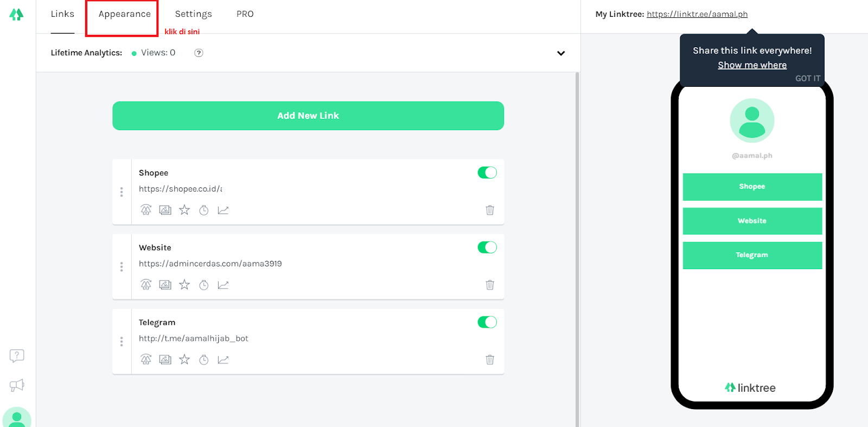Switch to the Links tab
The width and height of the screenshot is (868, 427).
(62, 14)
